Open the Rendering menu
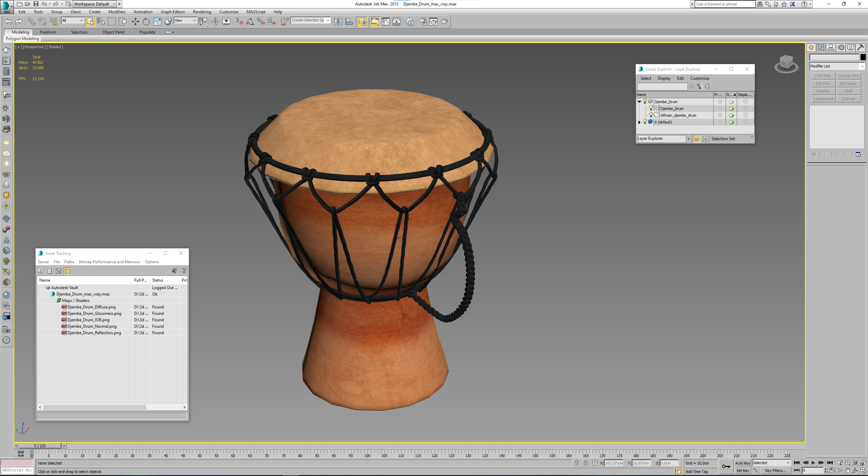The image size is (868, 476). [202, 12]
